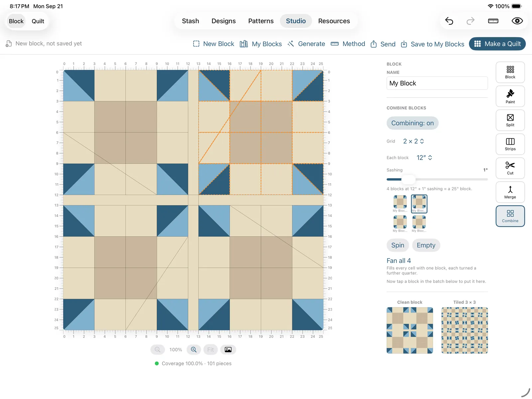Click the Empty button

click(426, 245)
